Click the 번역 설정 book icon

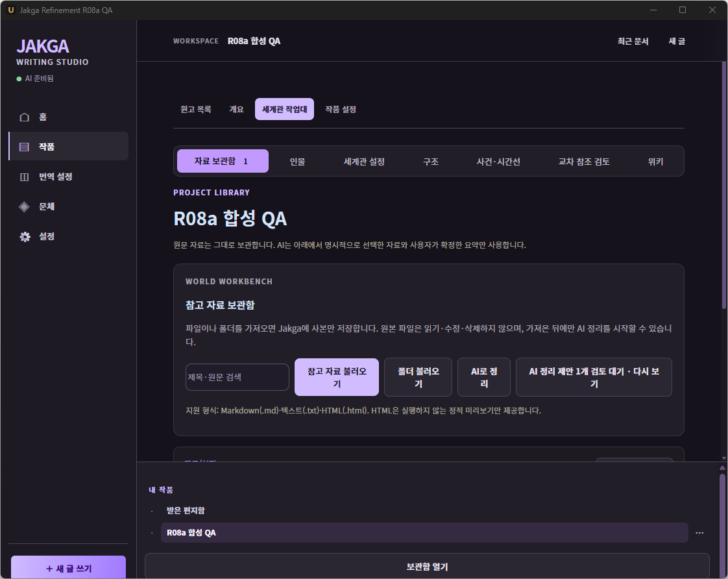pyautogui.click(x=25, y=177)
